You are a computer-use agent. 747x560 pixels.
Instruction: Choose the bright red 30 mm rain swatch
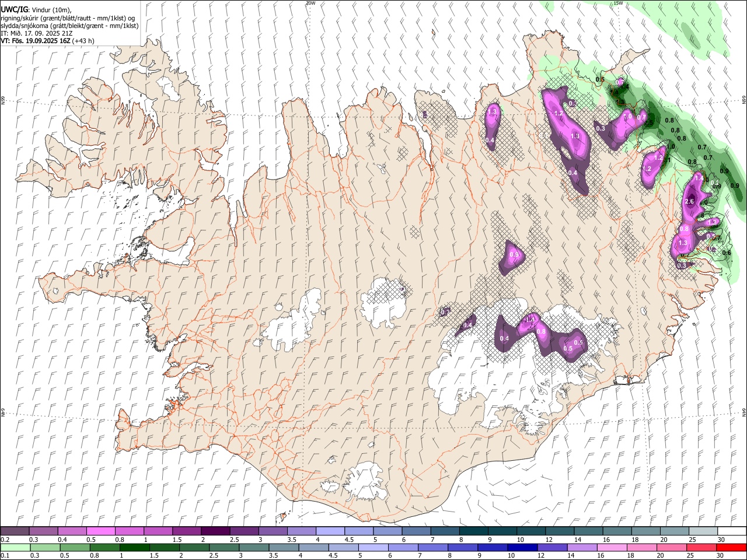pos(731,548)
